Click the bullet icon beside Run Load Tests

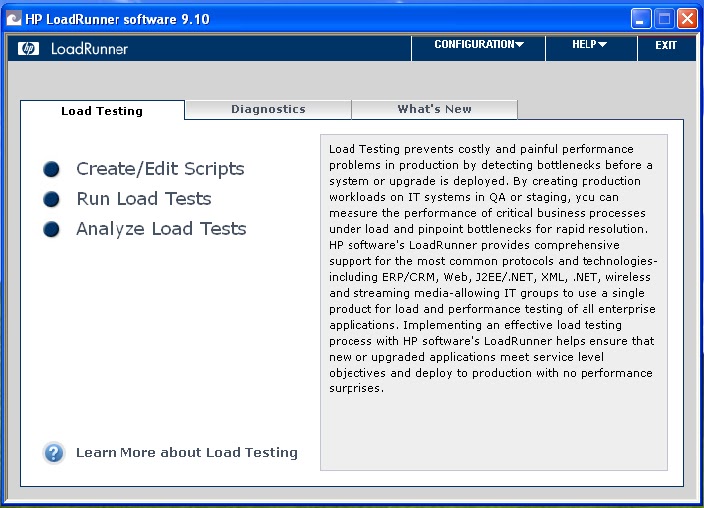(51, 199)
